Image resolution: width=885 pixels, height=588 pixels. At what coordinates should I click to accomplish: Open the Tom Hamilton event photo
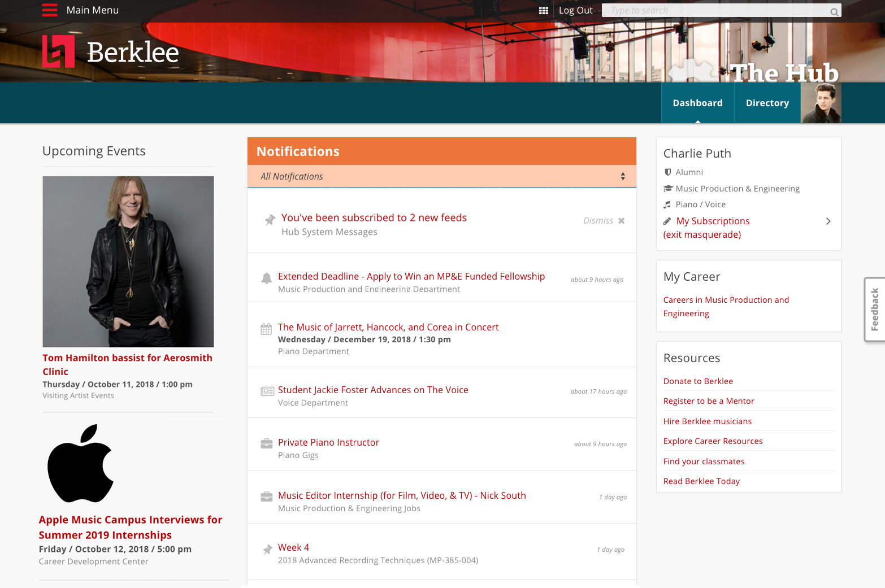128,262
